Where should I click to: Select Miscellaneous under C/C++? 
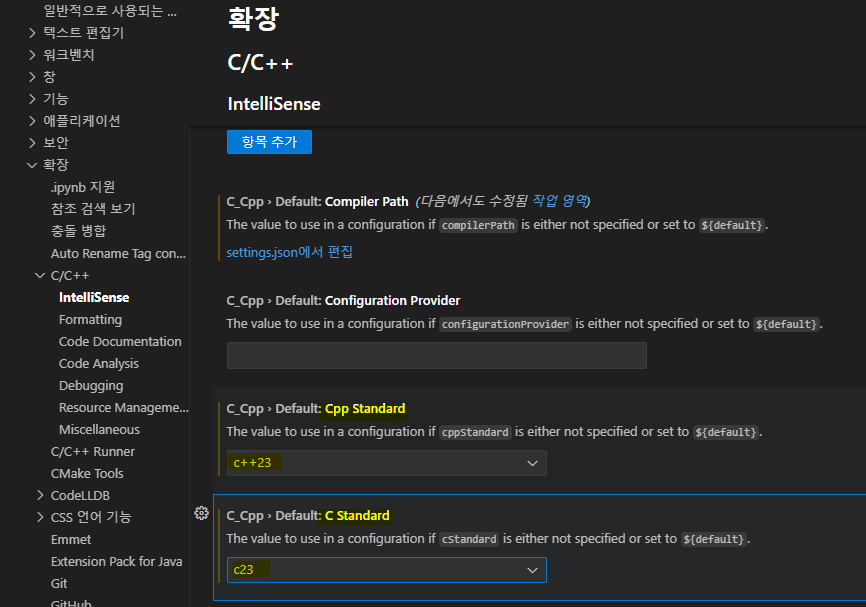click(99, 429)
